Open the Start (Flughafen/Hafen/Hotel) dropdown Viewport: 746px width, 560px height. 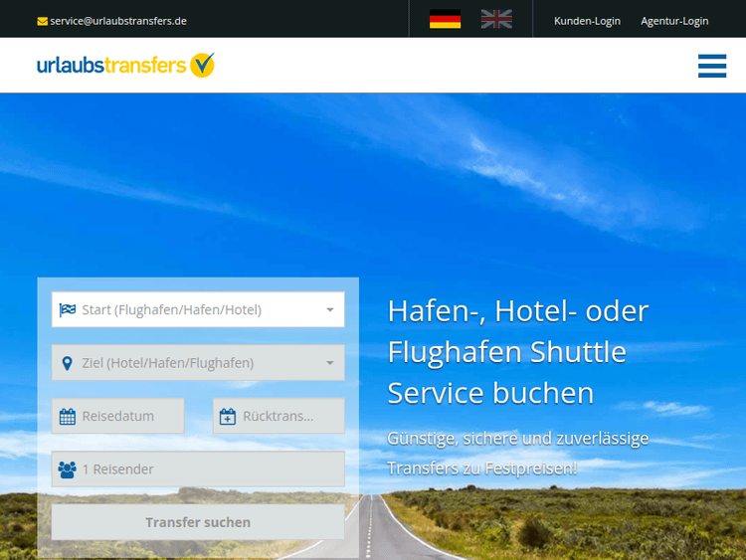(x=198, y=309)
